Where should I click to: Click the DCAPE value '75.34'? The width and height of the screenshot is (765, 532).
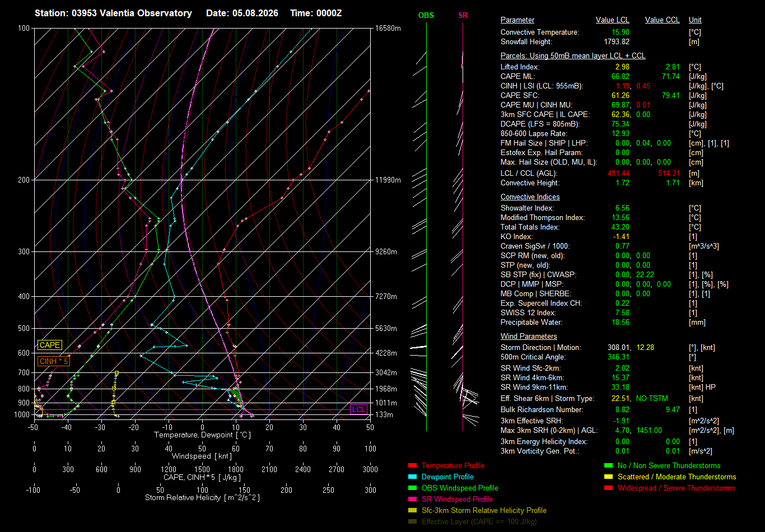pos(621,124)
